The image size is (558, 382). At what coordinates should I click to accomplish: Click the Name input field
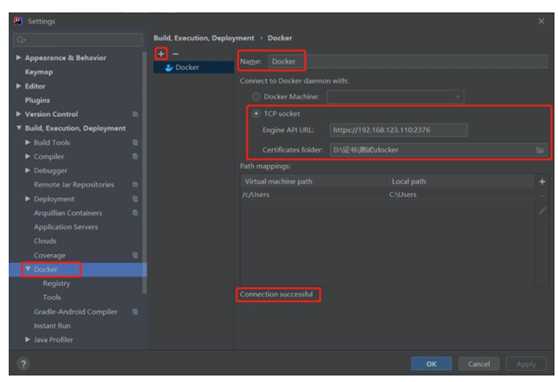click(408, 61)
